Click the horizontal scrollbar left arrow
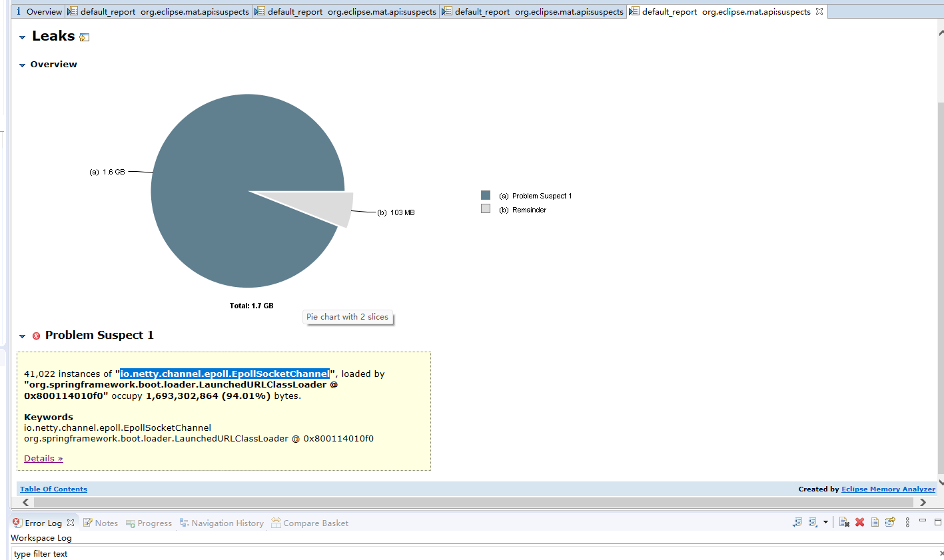Viewport: 944px width, 560px height. point(26,502)
